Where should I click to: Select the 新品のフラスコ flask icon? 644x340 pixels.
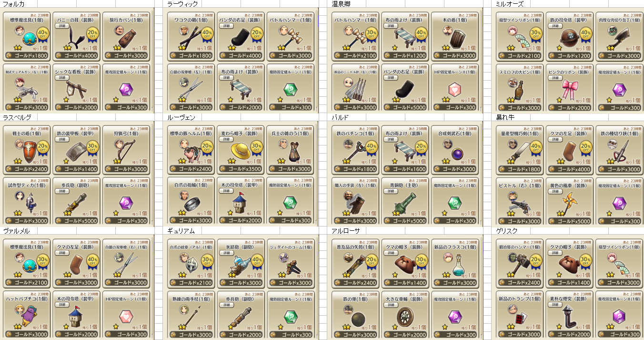click(x=456, y=263)
